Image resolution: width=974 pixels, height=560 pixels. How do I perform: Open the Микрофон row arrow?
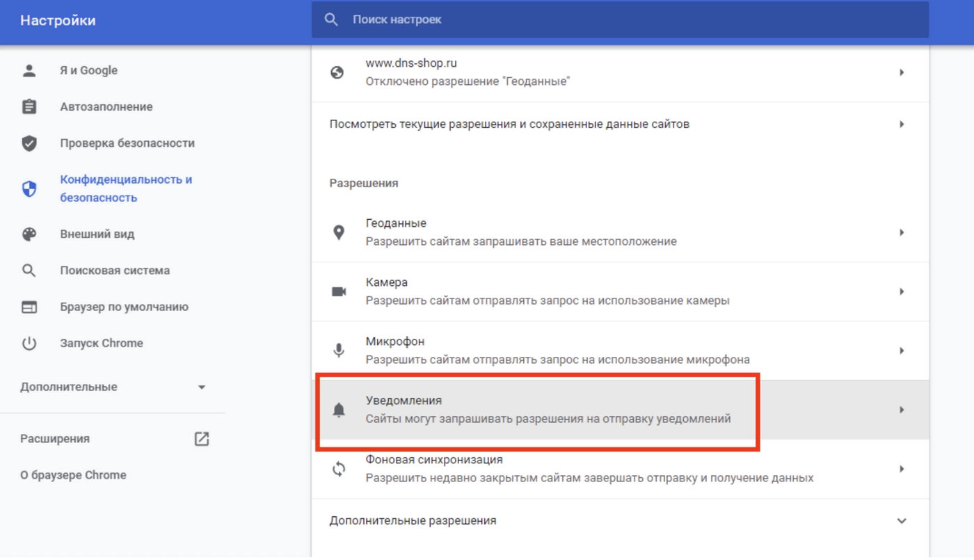(x=902, y=351)
